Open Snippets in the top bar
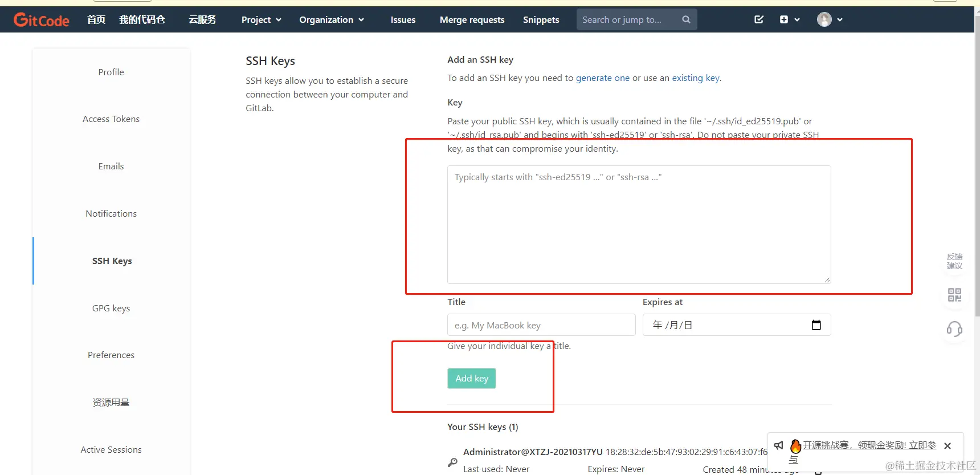This screenshot has height=475, width=980. point(541,20)
